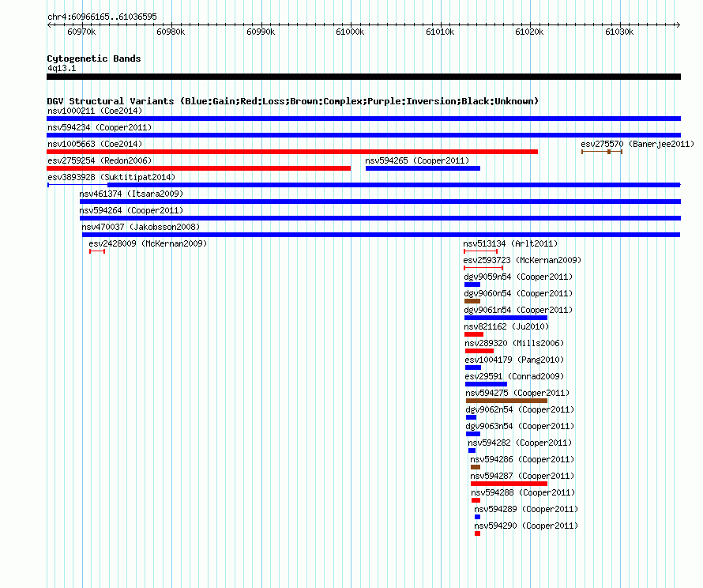Screen dimensions: 703x588
Task: Select nsv594290 (Cooper2011) variant label
Action: pyautogui.click(x=526, y=526)
